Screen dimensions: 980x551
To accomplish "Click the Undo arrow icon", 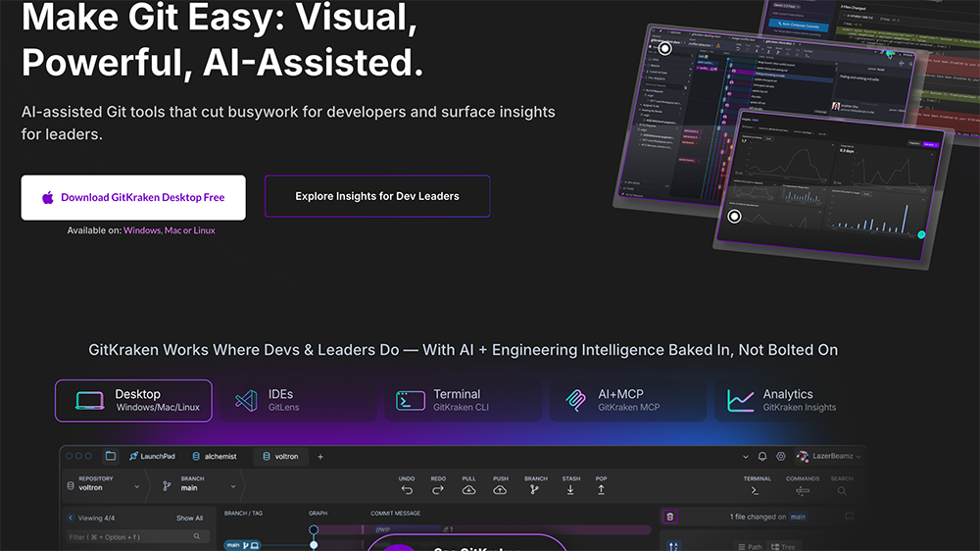I will [407, 490].
